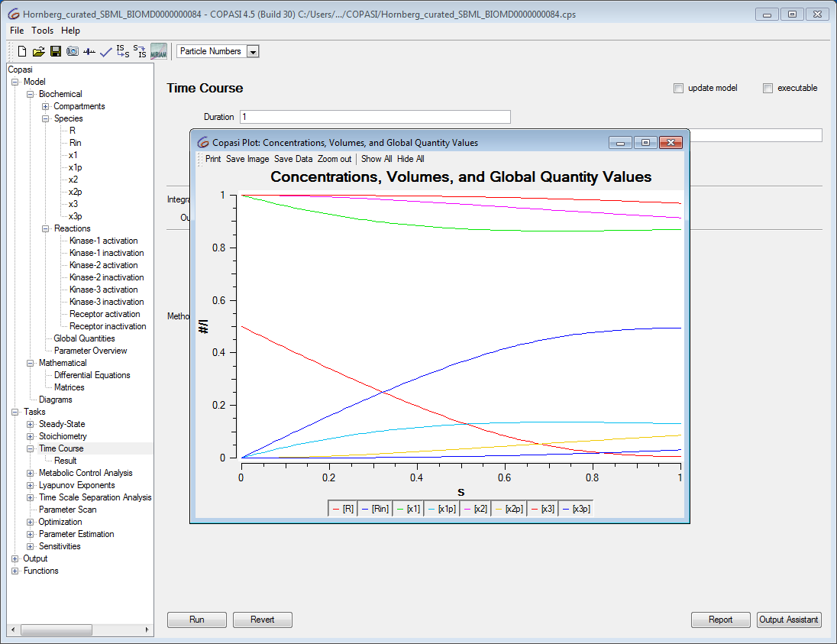
Task: Open a file using the folder icon
Action: [38, 51]
